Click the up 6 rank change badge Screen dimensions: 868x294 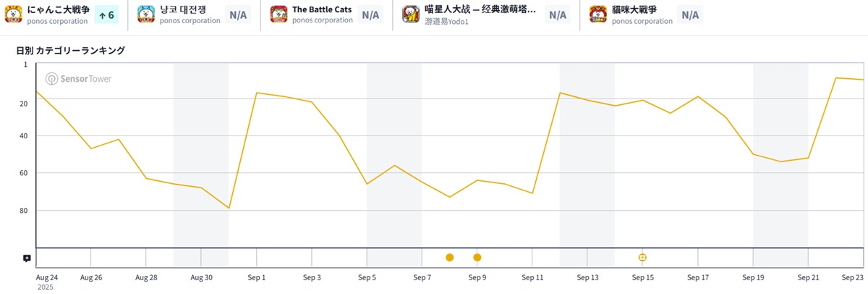click(x=106, y=14)
